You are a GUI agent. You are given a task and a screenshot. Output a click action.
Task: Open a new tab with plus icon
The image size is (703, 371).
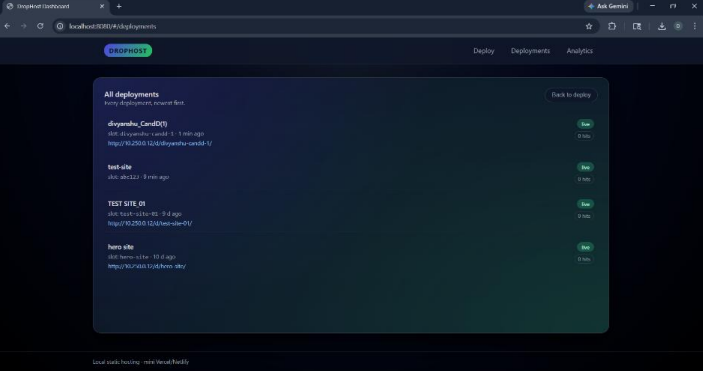pyautogui.click(x=119, y=6)
